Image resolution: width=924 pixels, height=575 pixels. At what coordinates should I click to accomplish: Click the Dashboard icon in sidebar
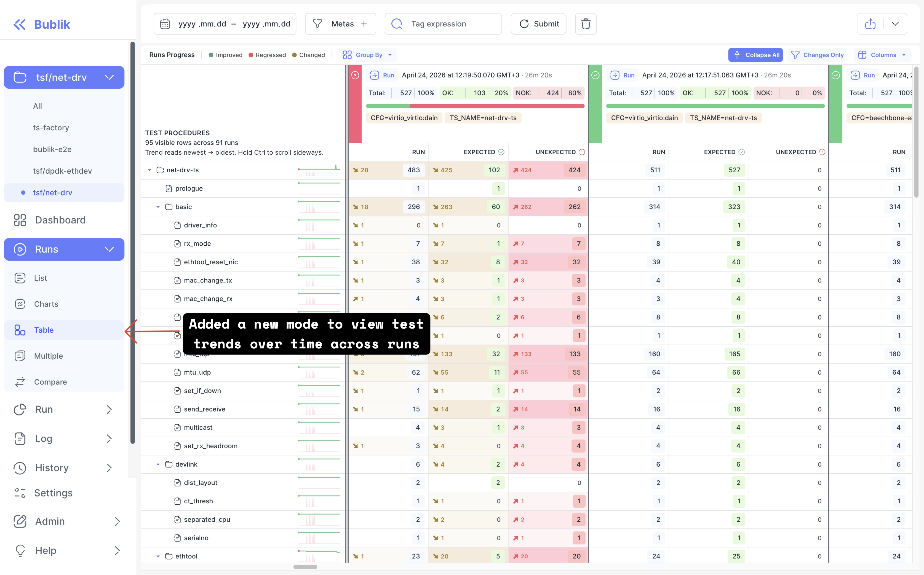(20, 220)
